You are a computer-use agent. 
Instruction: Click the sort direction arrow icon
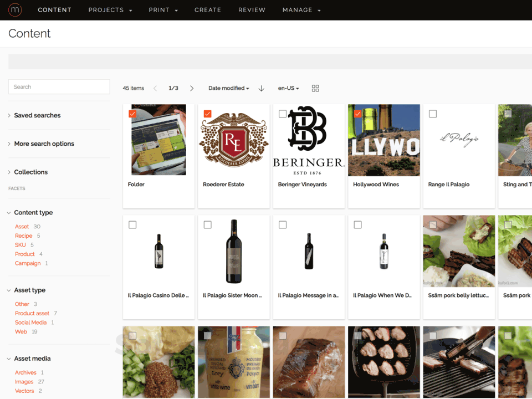(x=260, y=88)
